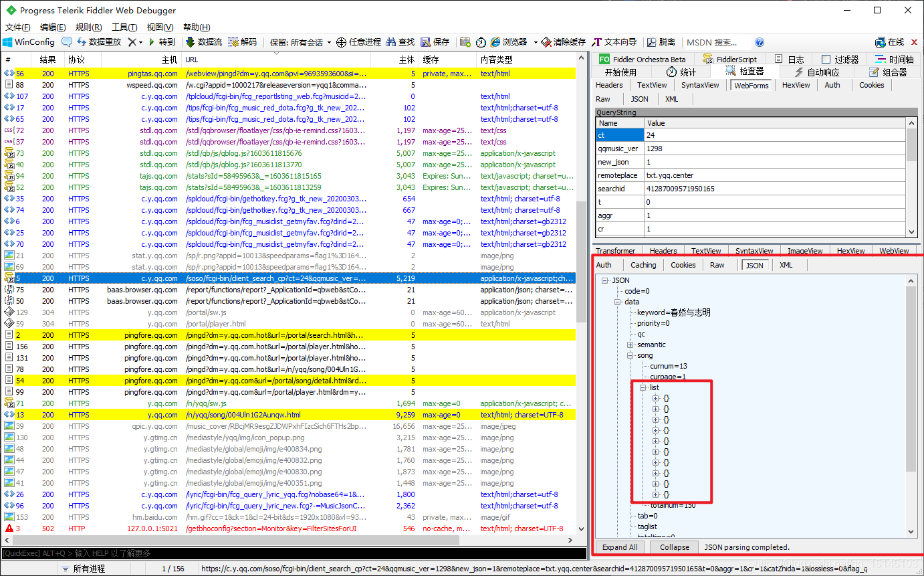Sort sessions by the 主机 host column
Screen dimensions: 924x576
coord(141,60)
